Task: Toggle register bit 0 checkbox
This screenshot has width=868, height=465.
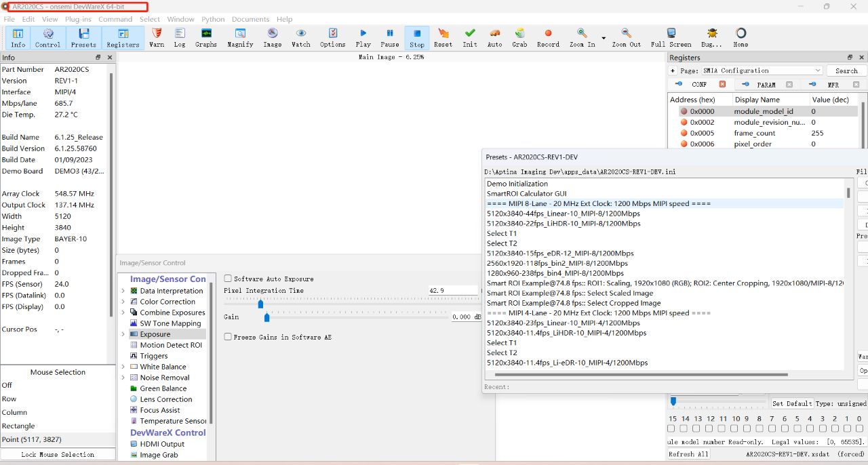Action: click(859, 428)
